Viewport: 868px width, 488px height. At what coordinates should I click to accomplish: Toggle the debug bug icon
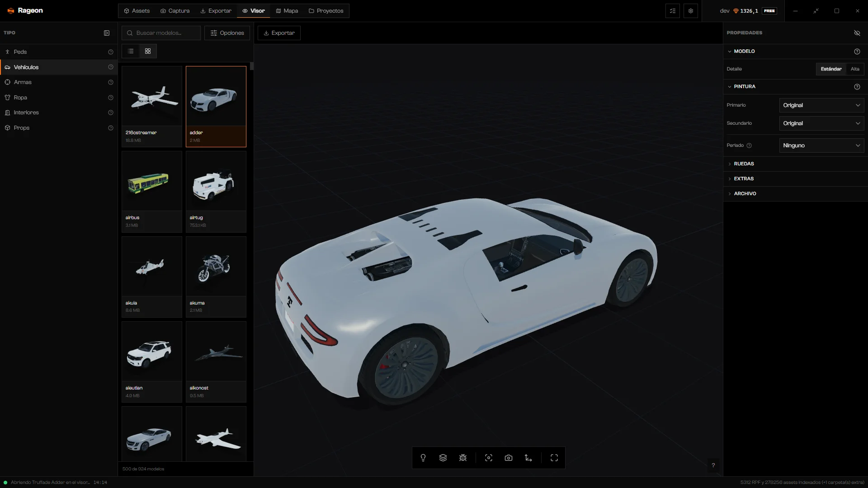463,458
